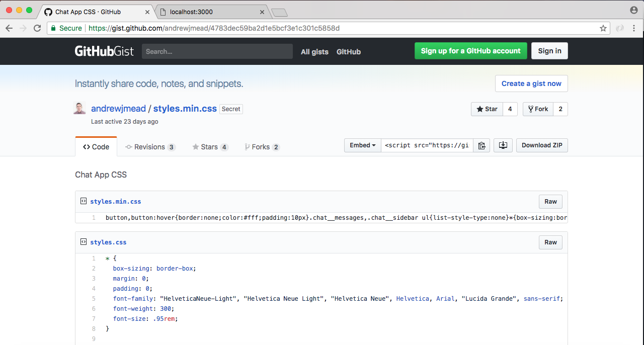Fork this gist
The image size is (644, 345).
(538, 109)
